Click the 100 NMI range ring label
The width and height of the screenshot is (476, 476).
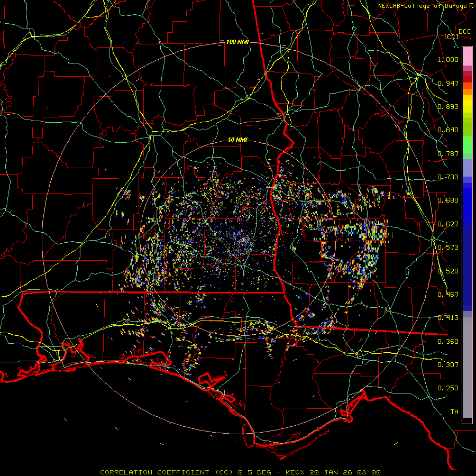(x=237, y=42)
